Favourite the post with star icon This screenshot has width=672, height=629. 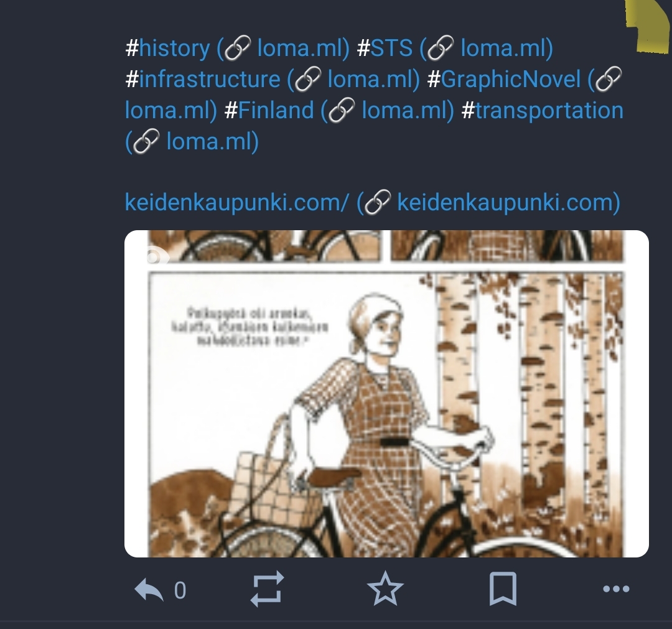tap(385, 589)
